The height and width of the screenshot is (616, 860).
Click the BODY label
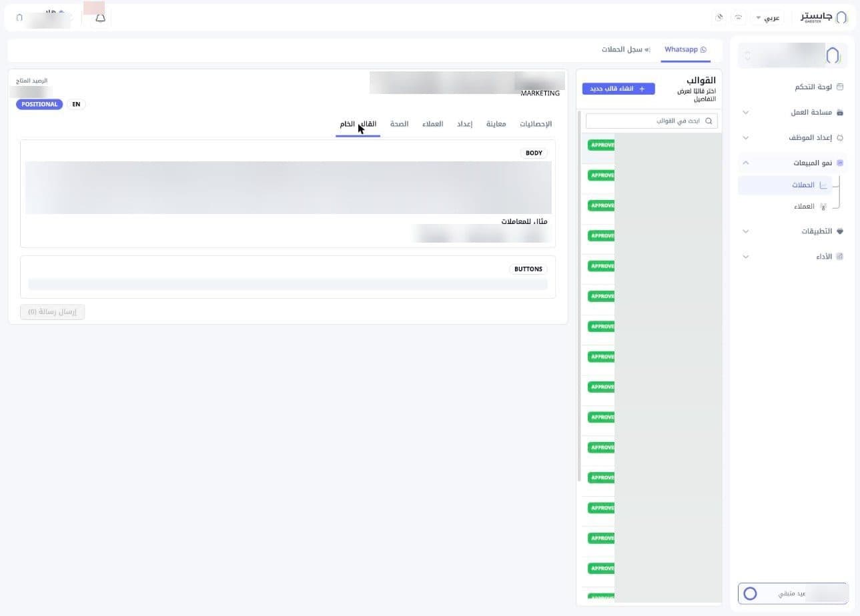click(x=534, y=153)
